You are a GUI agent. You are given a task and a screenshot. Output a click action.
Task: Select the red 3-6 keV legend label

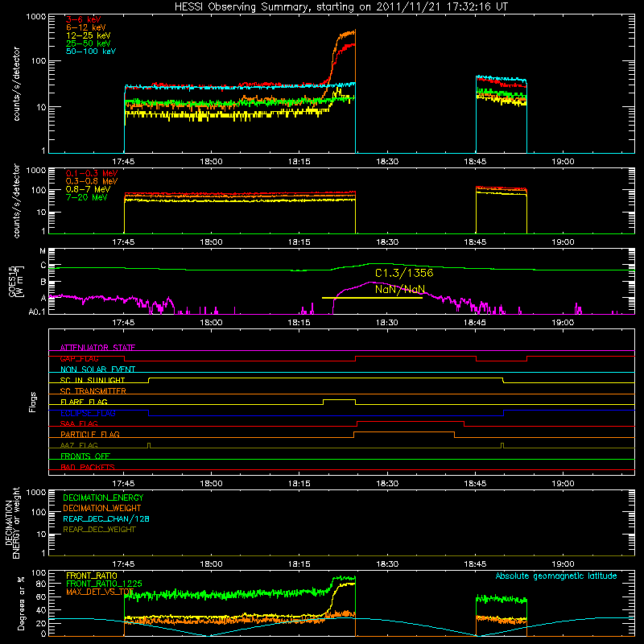83,19
